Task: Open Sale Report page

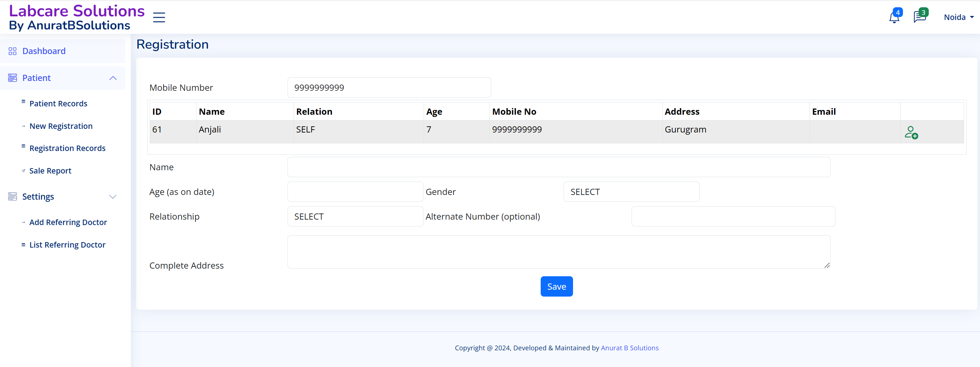Action: pos(50,171)
